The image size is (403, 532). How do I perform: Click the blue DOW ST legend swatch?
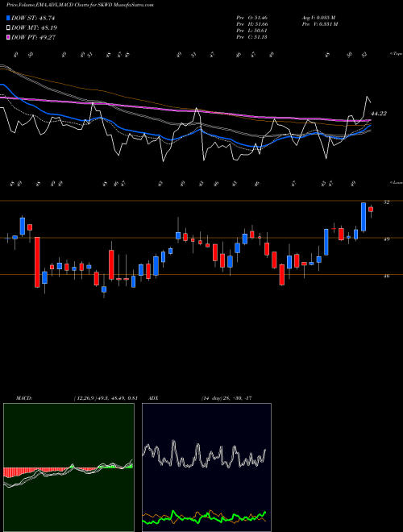8,18
